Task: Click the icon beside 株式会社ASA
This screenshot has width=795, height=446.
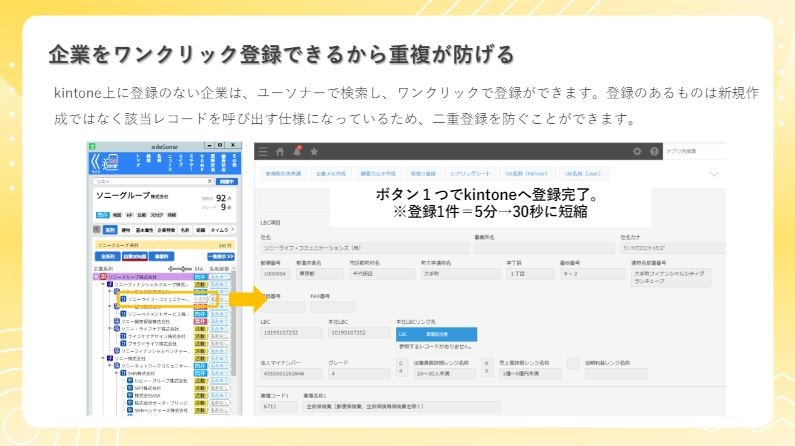Action: tap(130, 395)
